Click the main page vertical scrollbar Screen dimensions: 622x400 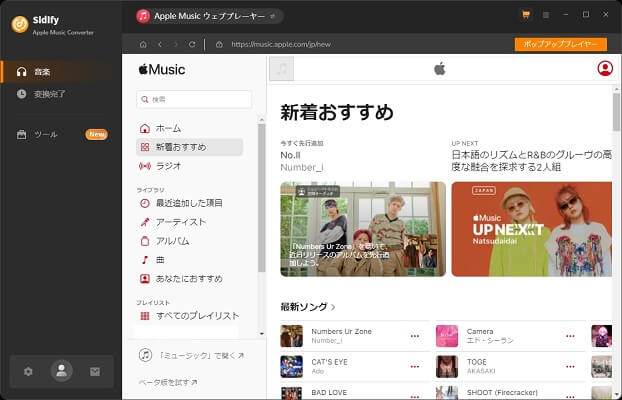(616, 112)
